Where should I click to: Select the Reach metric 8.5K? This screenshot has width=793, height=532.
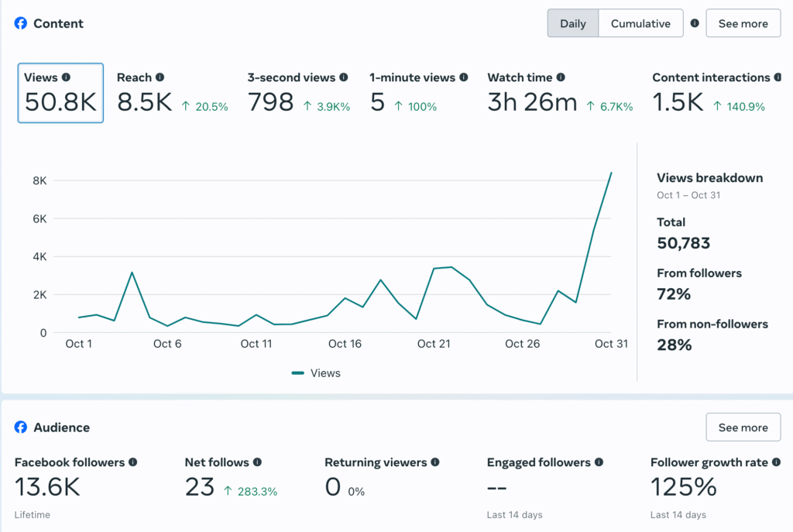(x=144, y=101)
